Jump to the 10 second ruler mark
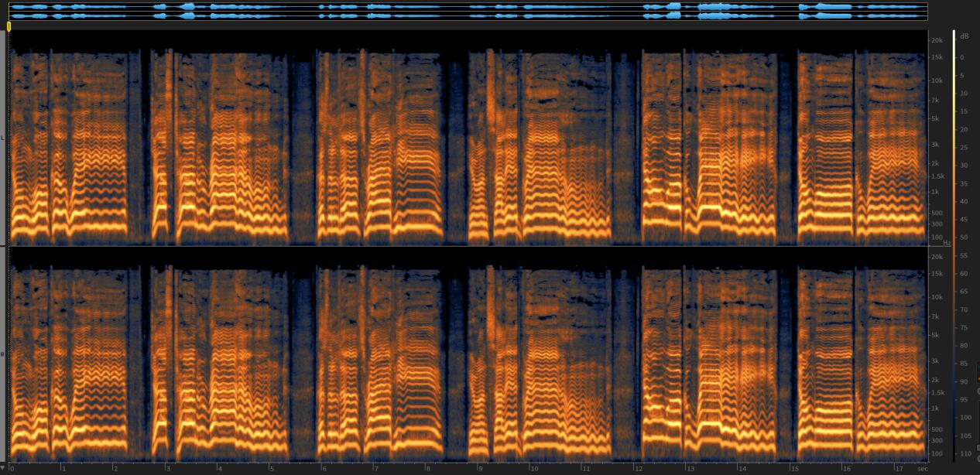 point(534,469)
